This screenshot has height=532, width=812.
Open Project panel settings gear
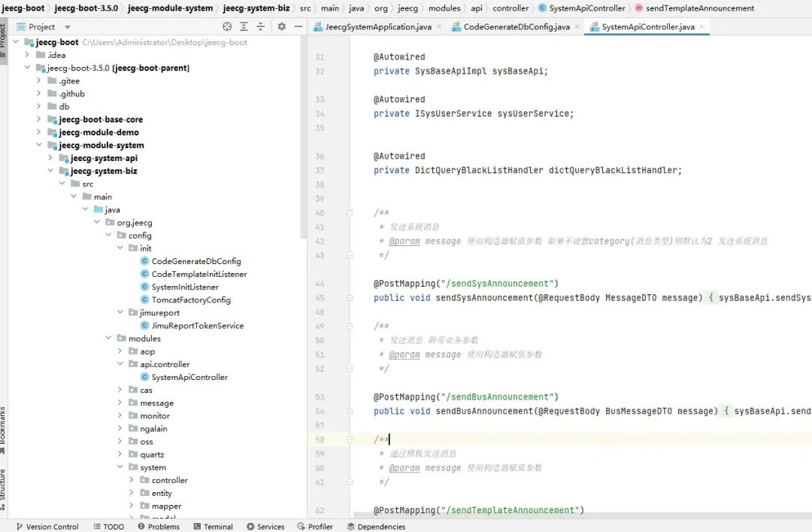pyautogui.click(x=282, y=26)
